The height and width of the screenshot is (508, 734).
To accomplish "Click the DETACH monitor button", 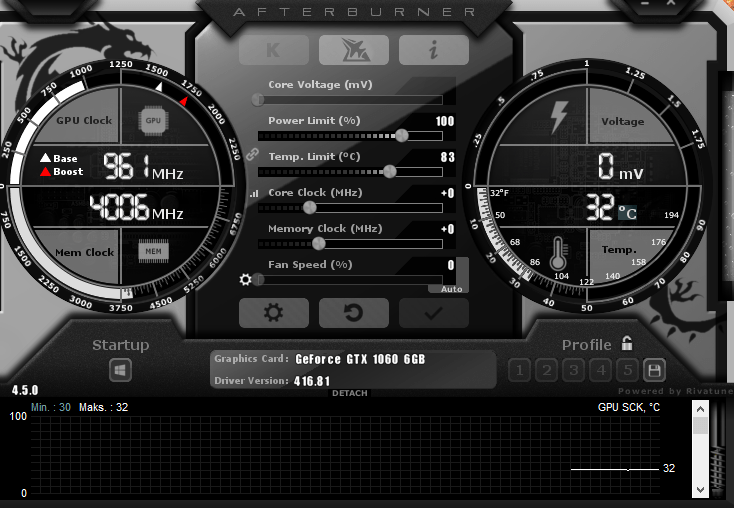I will tap(350, 393).
